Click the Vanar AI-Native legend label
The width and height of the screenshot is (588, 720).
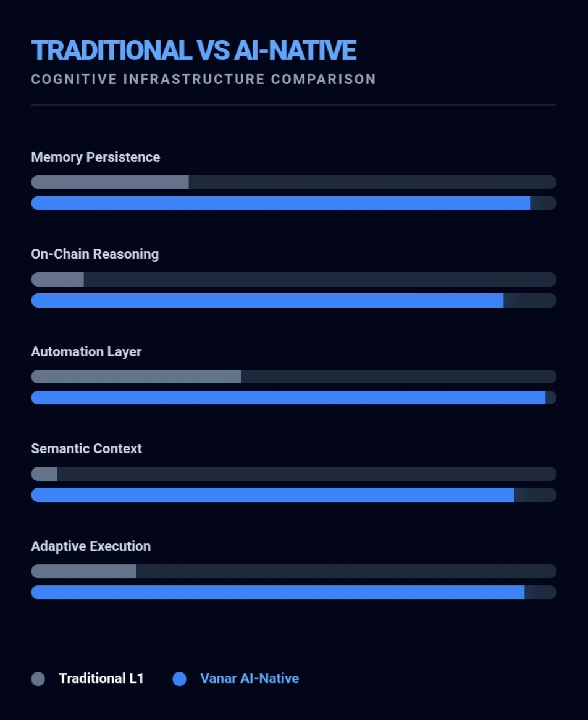point(250,679)
